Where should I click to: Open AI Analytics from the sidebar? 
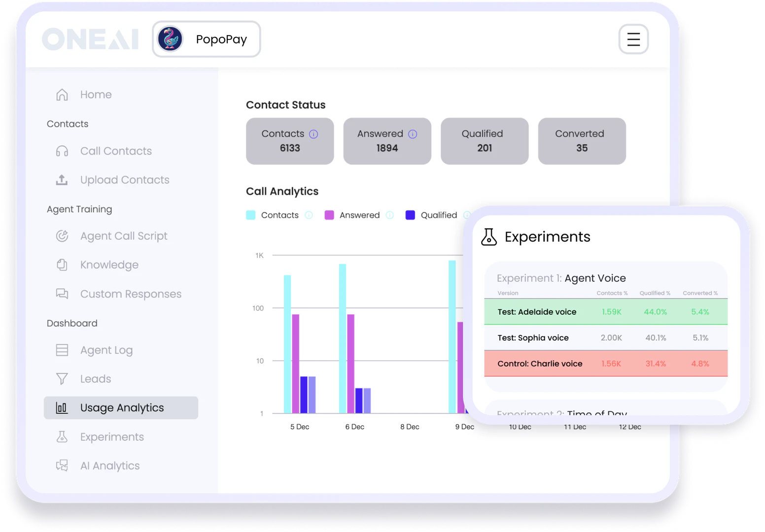click(x=109, y=466)
